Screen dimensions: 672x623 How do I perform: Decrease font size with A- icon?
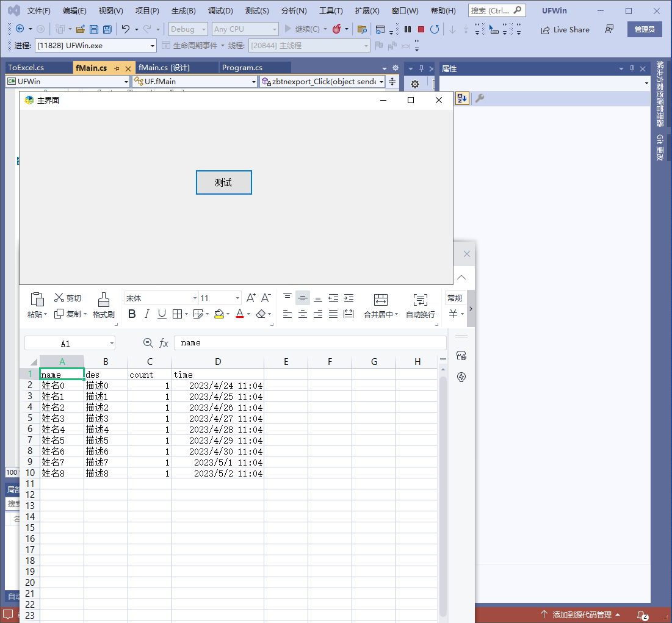pyautogui.click(x=266, y=298)
